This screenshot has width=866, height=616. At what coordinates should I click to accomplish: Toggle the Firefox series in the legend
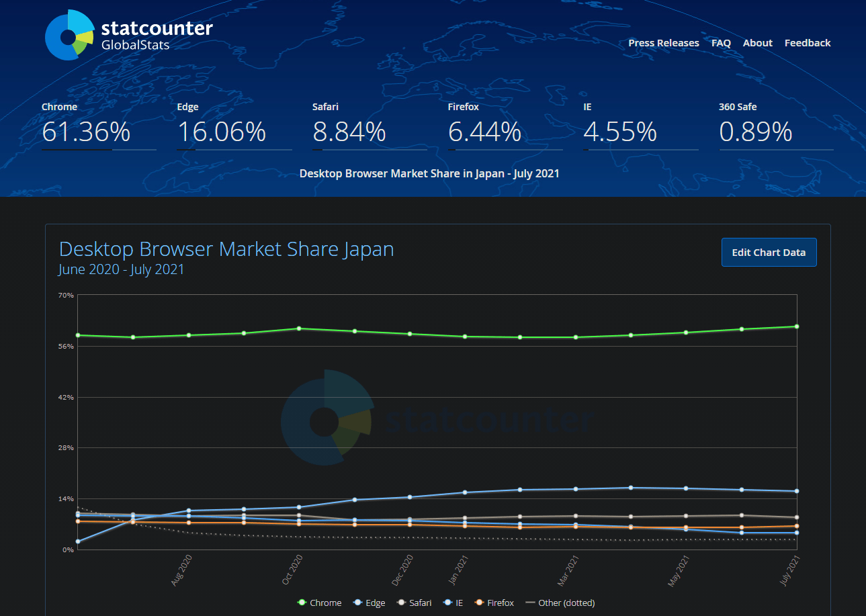[494, 603]
